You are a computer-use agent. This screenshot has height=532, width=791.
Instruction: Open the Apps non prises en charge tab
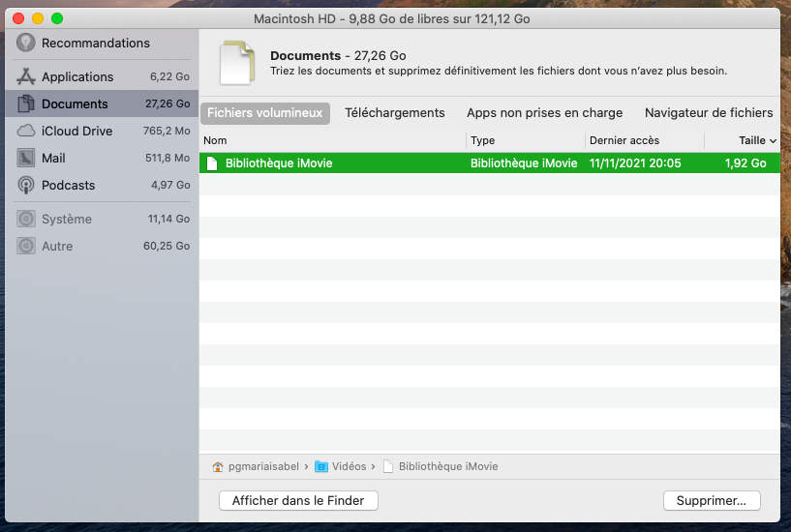(544, 113)
